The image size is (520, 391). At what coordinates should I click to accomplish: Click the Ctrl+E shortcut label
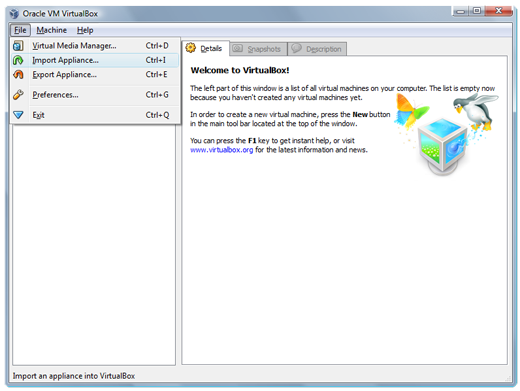156,74
